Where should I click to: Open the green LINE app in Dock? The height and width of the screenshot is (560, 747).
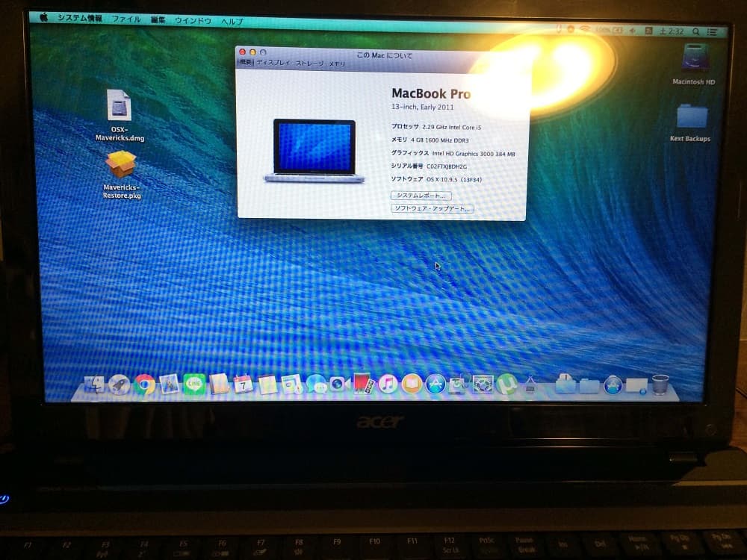[x=194, y=384]
